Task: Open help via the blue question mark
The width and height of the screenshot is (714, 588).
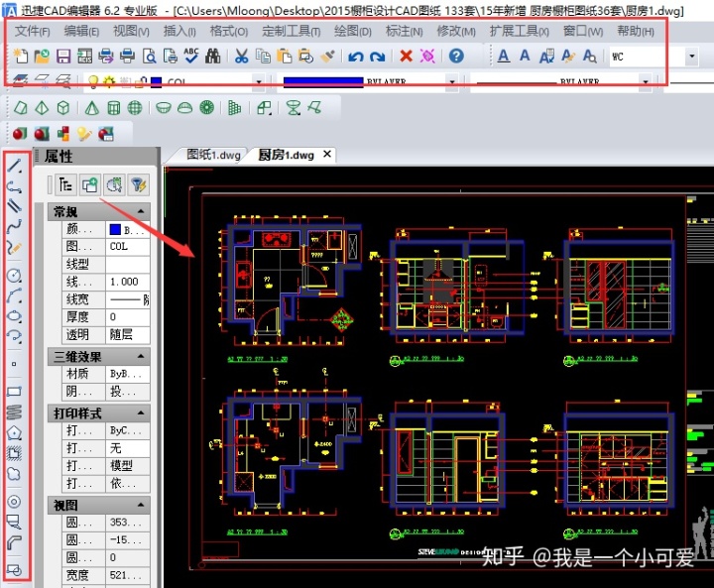Action: pyautogui.click(x=456, y=56)
